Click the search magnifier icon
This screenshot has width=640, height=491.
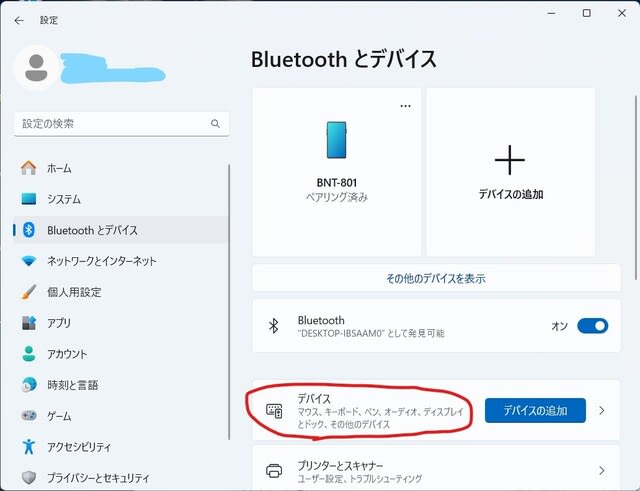coord(215,123)
